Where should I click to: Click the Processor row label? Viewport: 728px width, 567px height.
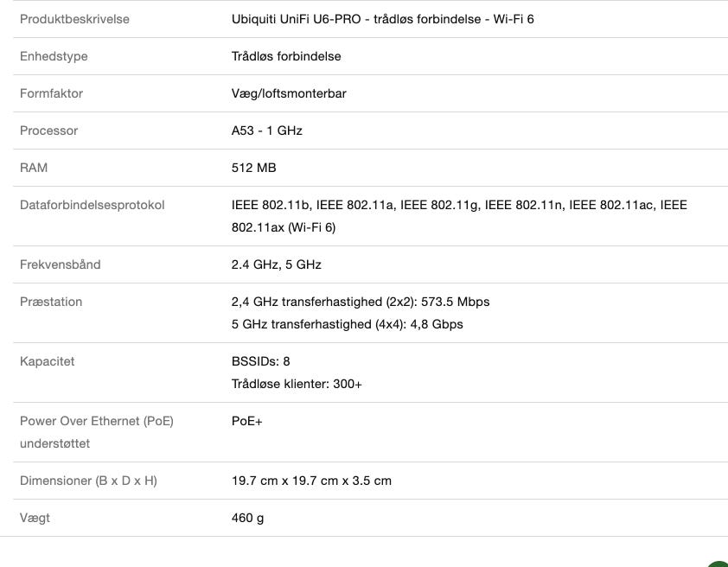click(x=48, y=131)
